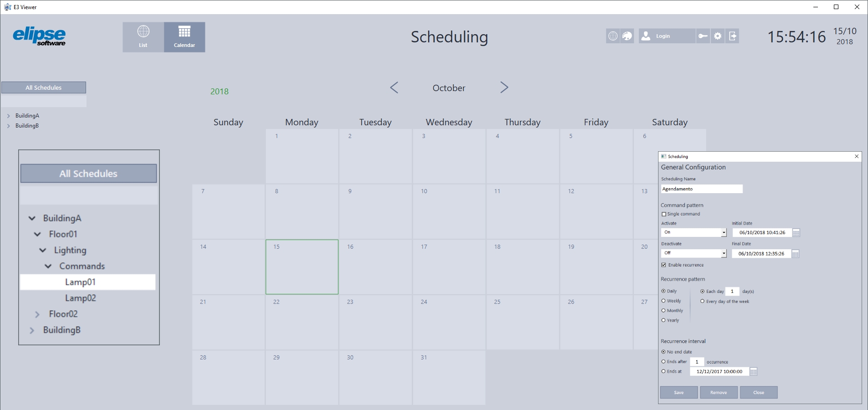
Task: Click the Save button in Scheduling dialog
Action: coord(679,392)
